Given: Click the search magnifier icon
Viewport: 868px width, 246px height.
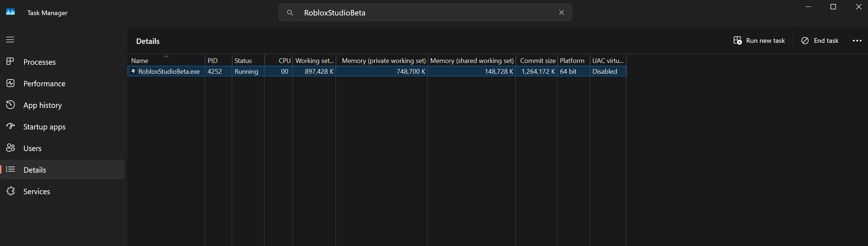Looking at the screenshot, I should pyautogui.click(x=290, y=13).
